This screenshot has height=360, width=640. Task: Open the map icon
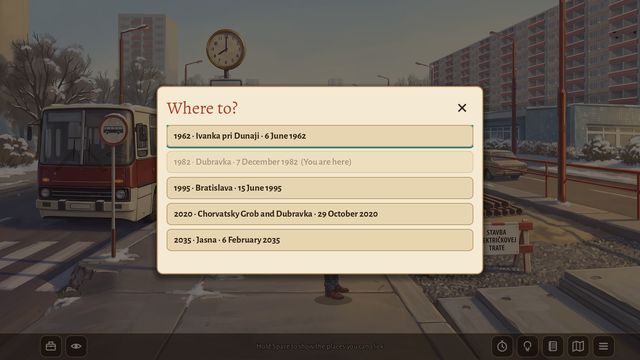pos(578,347)
